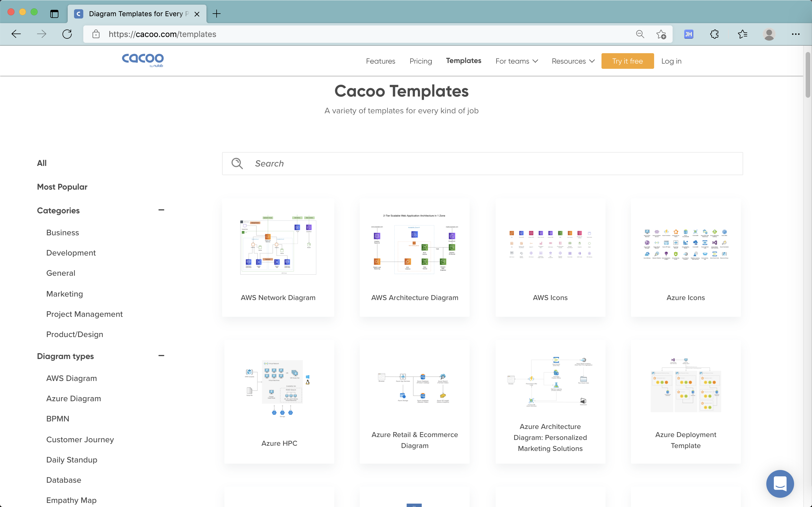Select Empathy Map diagram type
Viewport: 812px width, 507px height.
pyautogui.click(x=71, y=500)
